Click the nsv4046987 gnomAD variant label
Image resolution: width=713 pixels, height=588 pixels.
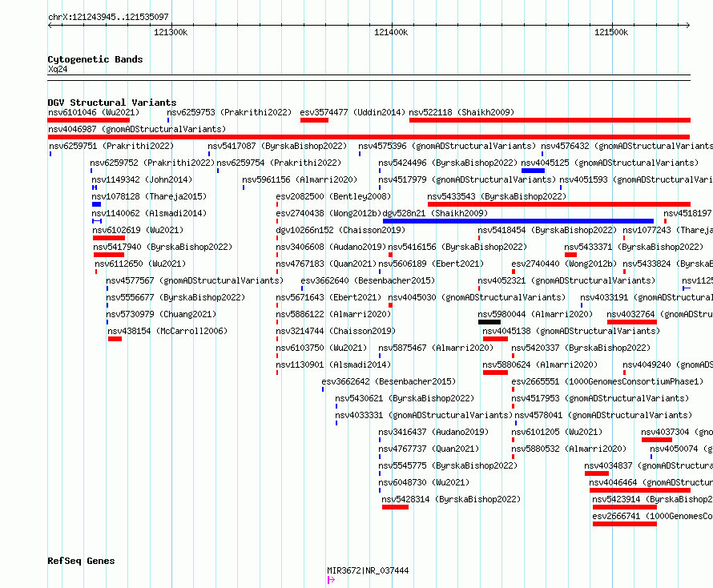point(137,129)
